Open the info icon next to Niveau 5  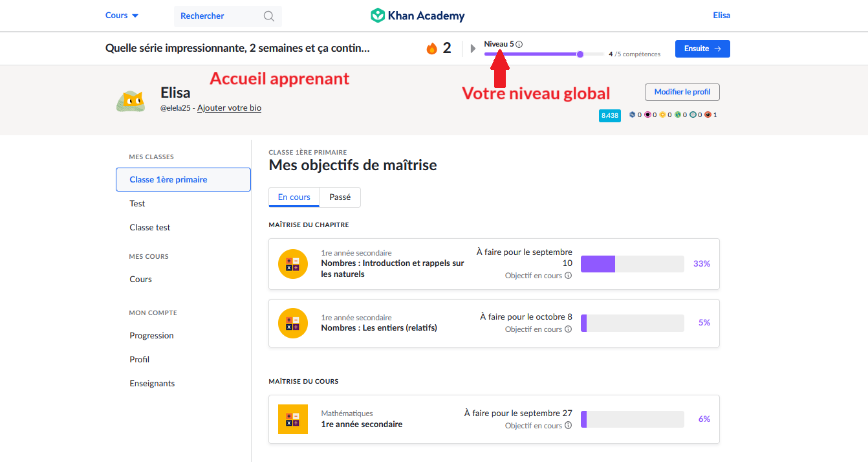pyautogui.click(x=519, y=44)
